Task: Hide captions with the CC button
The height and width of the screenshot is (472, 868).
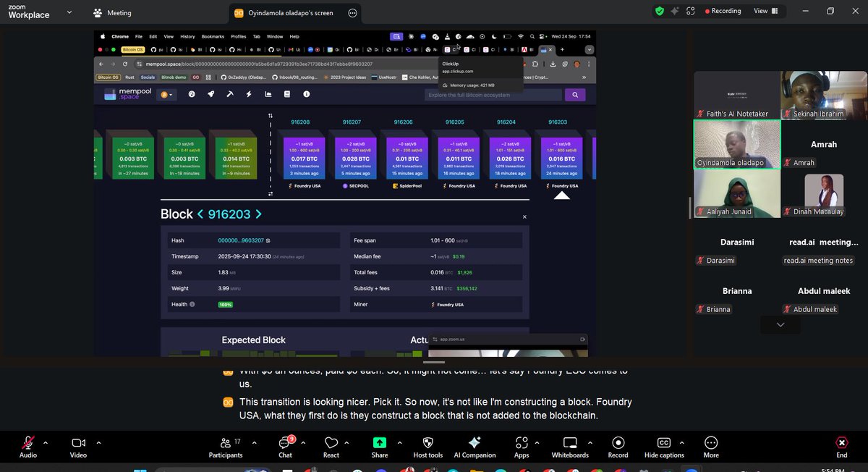Action: point(663,447)
